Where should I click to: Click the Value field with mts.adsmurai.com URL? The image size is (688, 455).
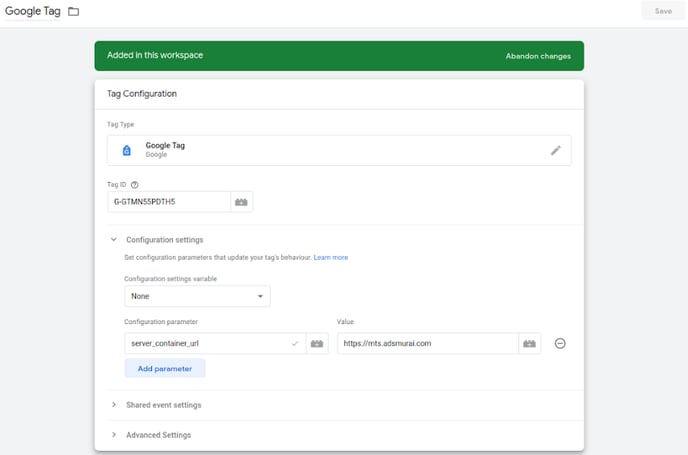(428, 344)
